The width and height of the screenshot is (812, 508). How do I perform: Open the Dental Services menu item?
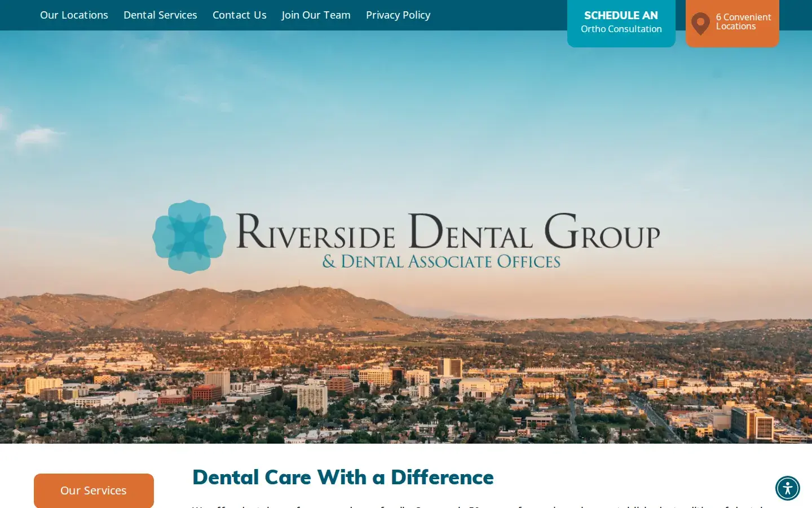click(160, 15)
